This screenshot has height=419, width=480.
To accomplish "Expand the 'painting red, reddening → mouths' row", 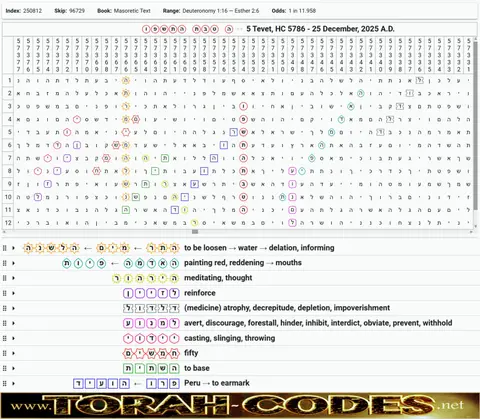I will point(13,263).
